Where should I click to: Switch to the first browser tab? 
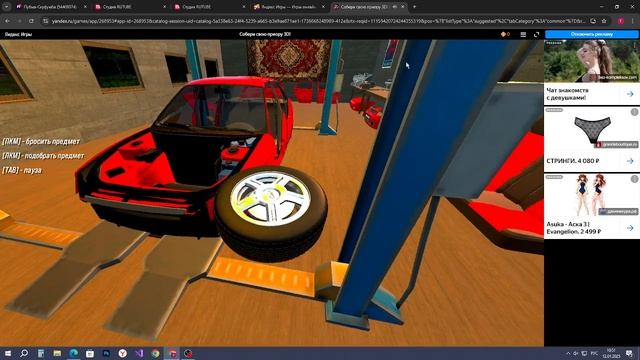pyautogui.click(x=51, y=7)
